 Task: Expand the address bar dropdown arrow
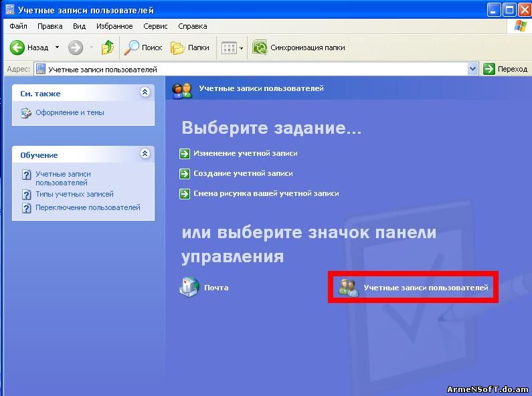coord(472,69)
